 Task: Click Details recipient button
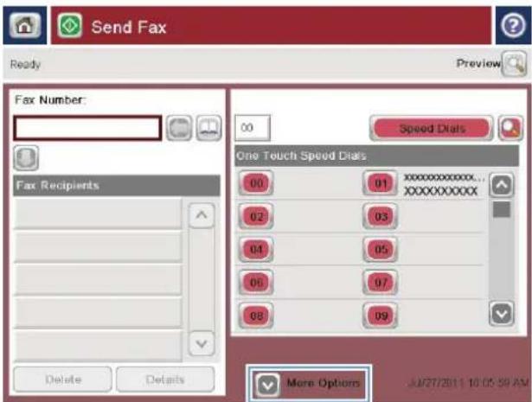[165, 380]
